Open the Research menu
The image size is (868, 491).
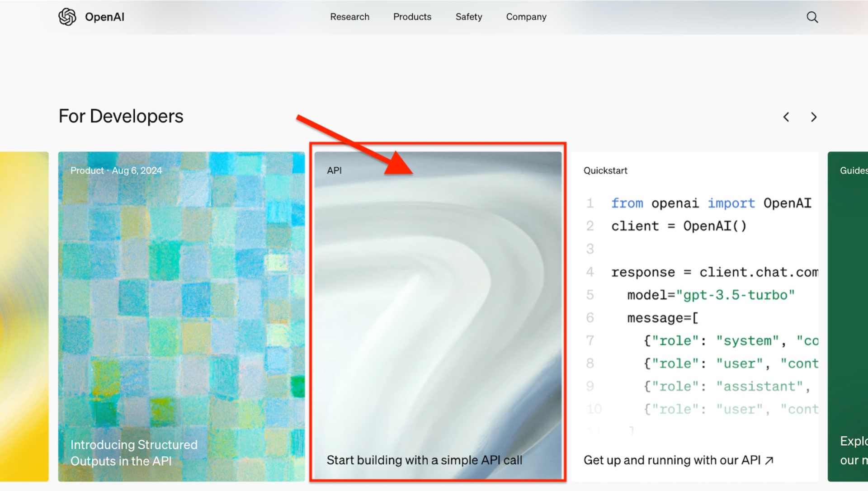349,17
